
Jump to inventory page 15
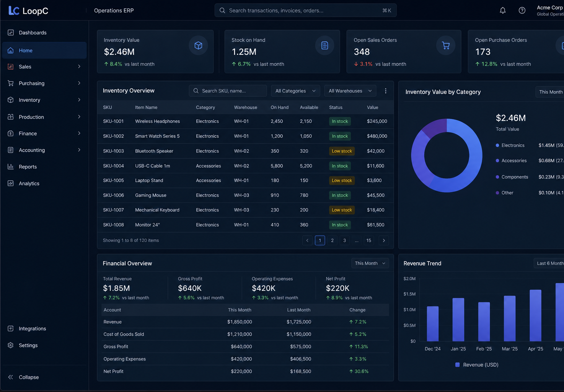[x=368, y=240]
